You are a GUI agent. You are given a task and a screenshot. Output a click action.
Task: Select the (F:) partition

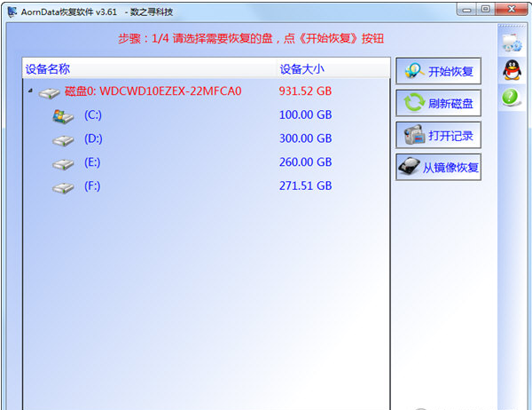point(92,186)
